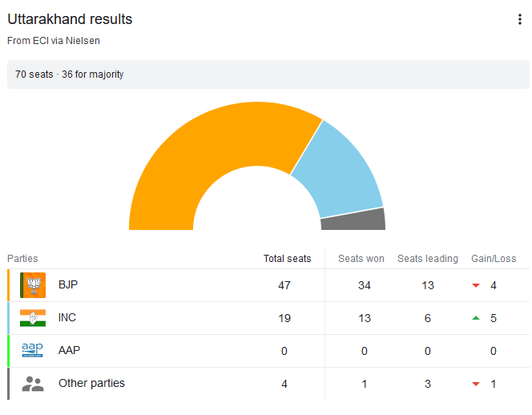Click the gray Other parties chart segment

tap(353, 220)
